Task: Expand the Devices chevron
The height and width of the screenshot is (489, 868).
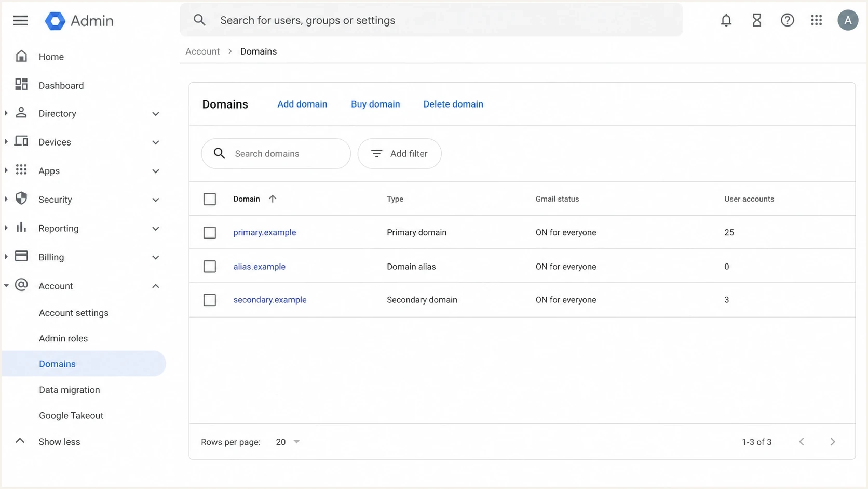Action: (156, 142)
